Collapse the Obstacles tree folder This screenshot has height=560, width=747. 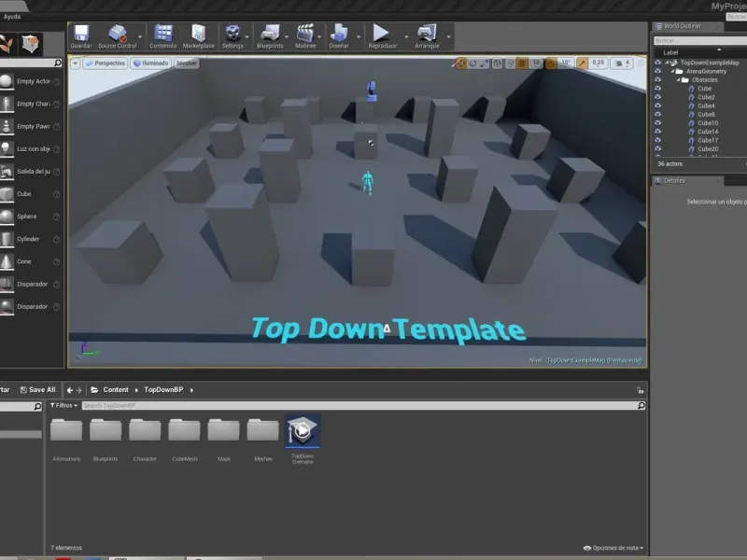coord(679,79)
